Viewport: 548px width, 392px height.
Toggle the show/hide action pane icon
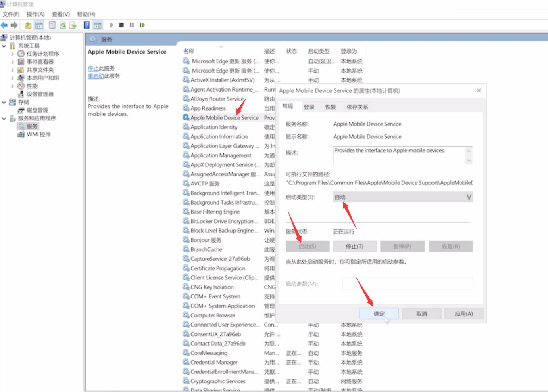click(x=98, y=25)
